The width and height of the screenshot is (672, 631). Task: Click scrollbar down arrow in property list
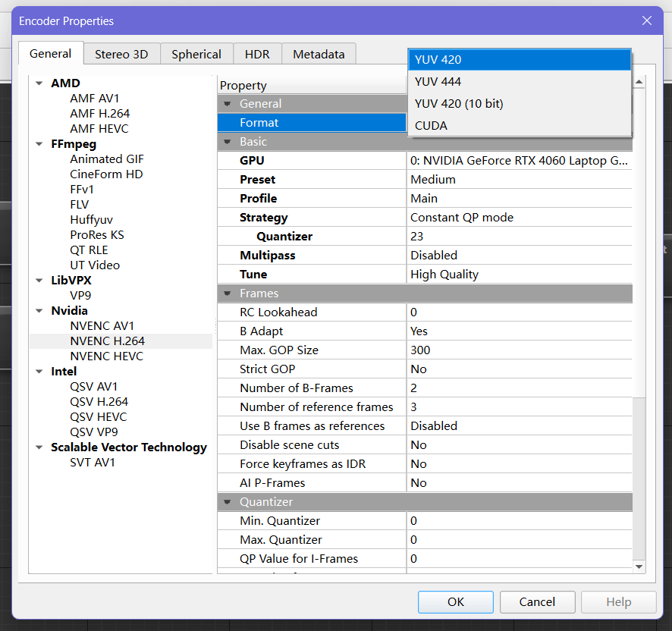tap(639, 567)
